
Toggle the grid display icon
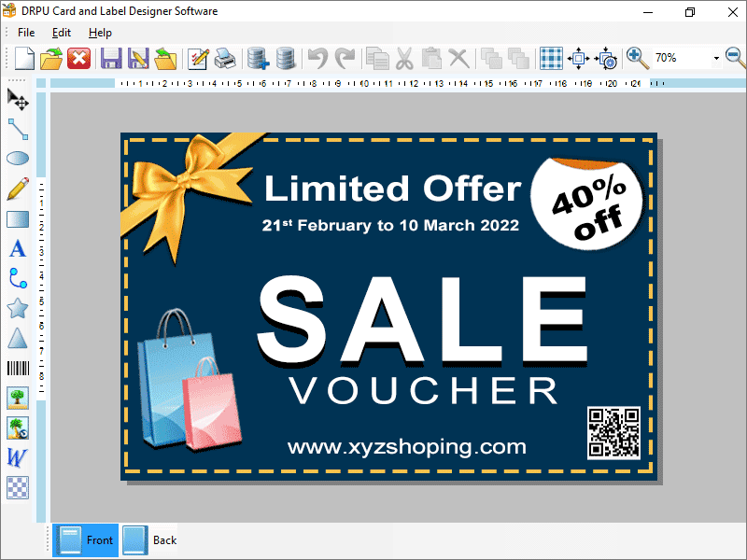click(x=551, y=59)
